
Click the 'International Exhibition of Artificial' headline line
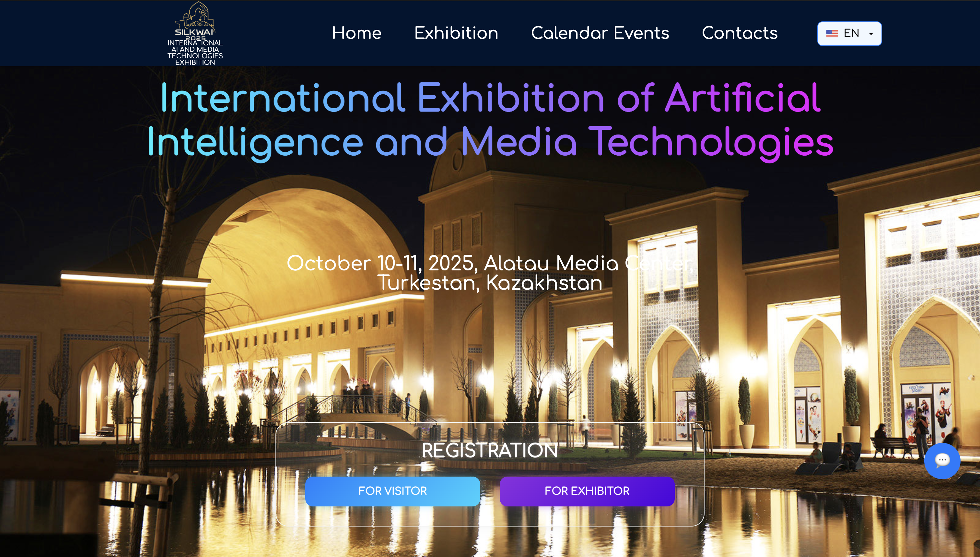coord(490,98)
